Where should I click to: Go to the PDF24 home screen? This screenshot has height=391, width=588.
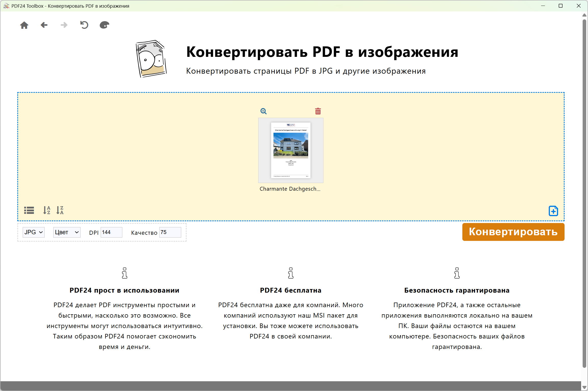[x=24, y=25]
